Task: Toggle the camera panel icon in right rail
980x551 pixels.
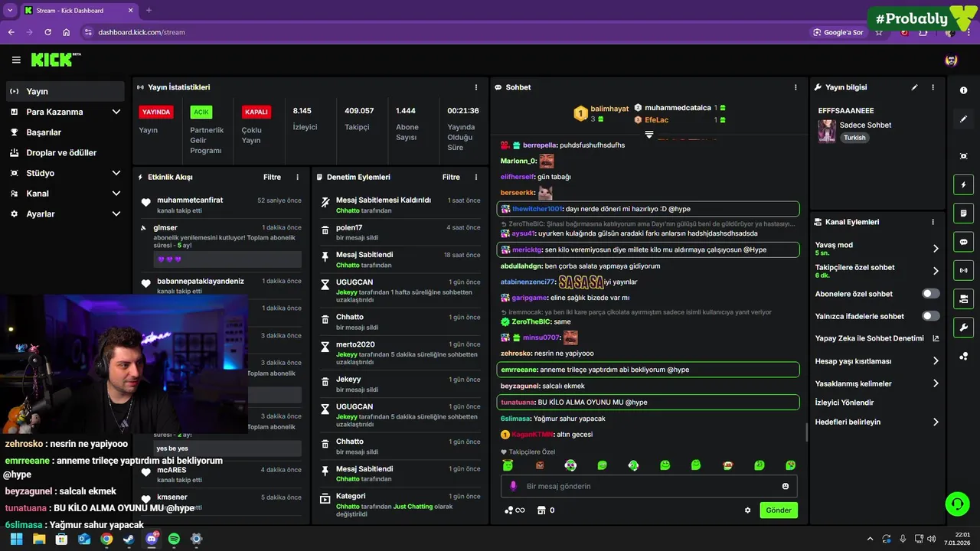Action: (x=963, y=298)
